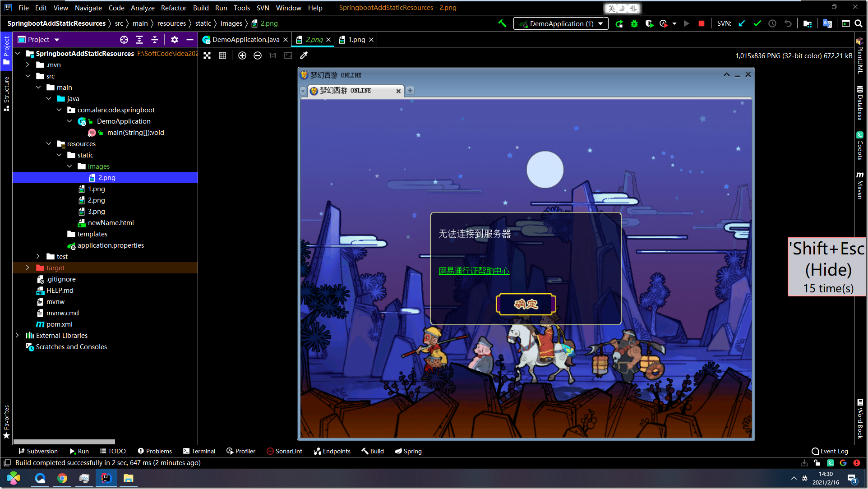Expand all in Project panel

click(139, 40)
